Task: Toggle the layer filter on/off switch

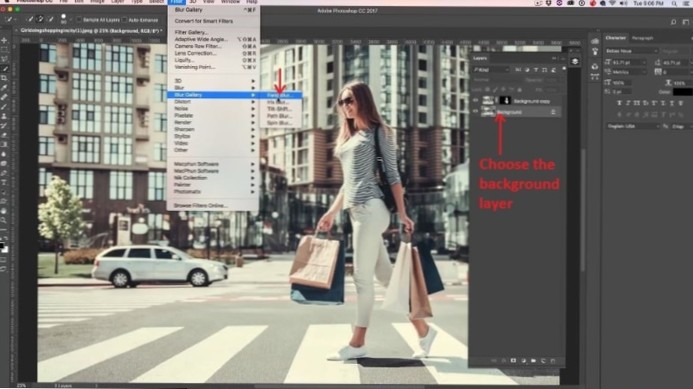Action: (x=564, y=69)
